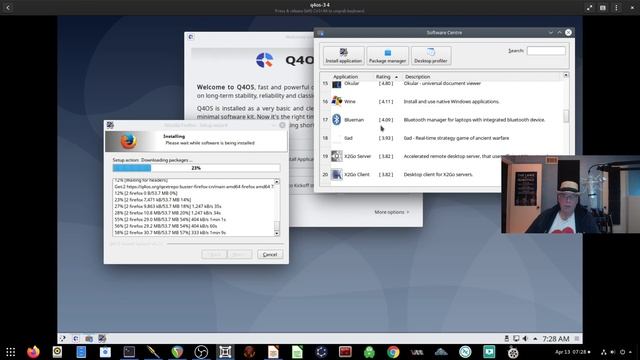The image size is (640, 360).
Task: Open the VM viewer three-dot menu
Action: point(616,7)
